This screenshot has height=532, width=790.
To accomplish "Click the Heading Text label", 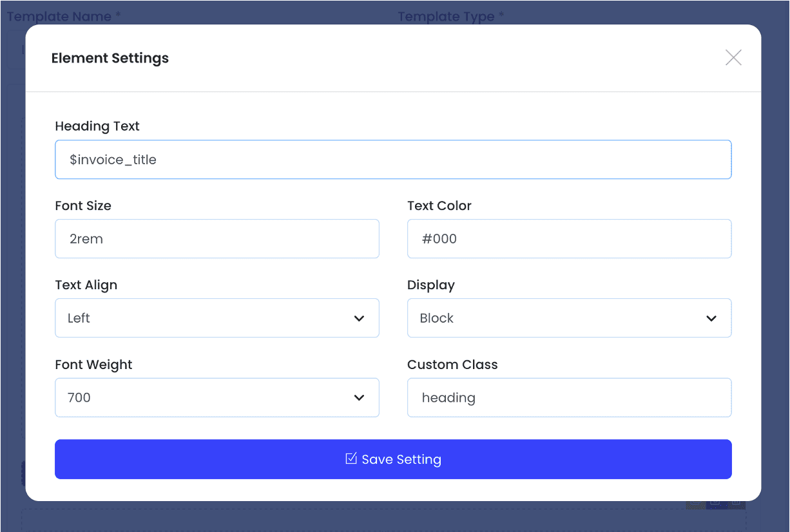I will [97, 126].
